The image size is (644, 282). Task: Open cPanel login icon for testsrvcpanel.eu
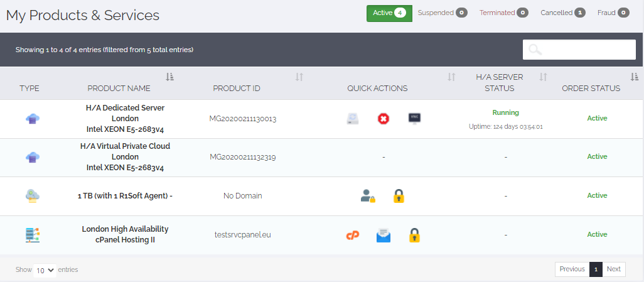point(352,235)
